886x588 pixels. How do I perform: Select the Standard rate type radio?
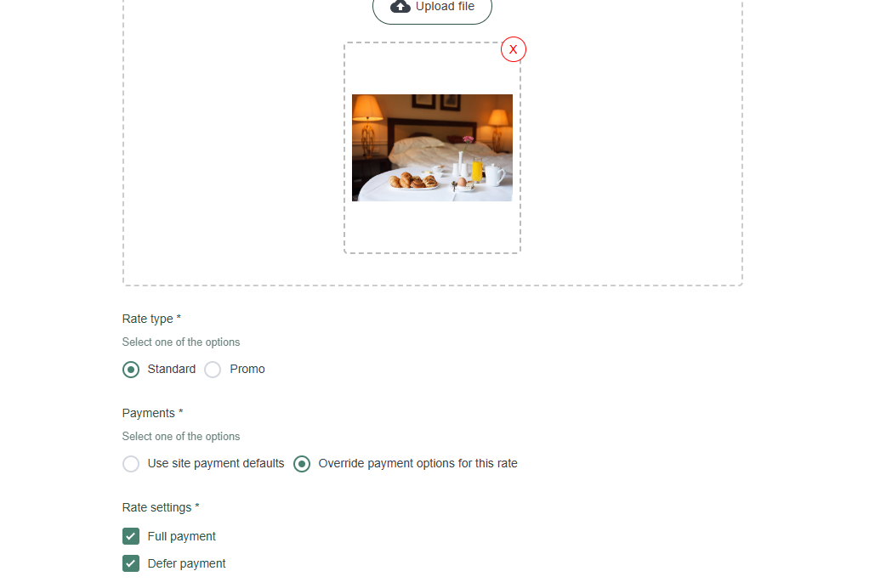point(131,370)
